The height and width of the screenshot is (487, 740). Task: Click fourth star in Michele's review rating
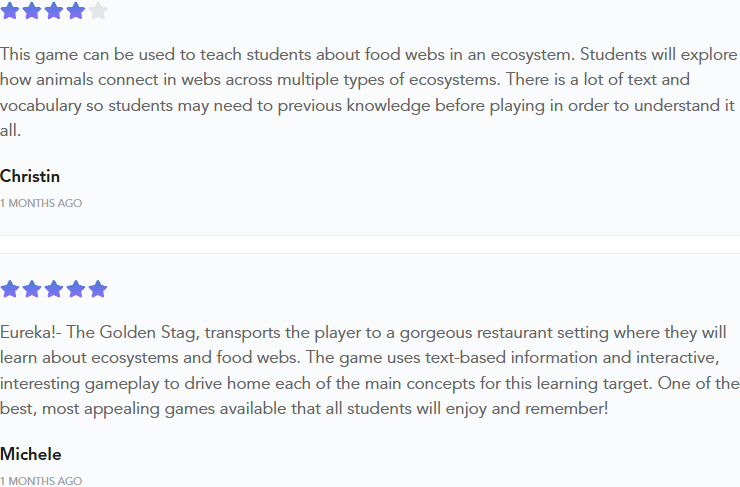[76, 289]
